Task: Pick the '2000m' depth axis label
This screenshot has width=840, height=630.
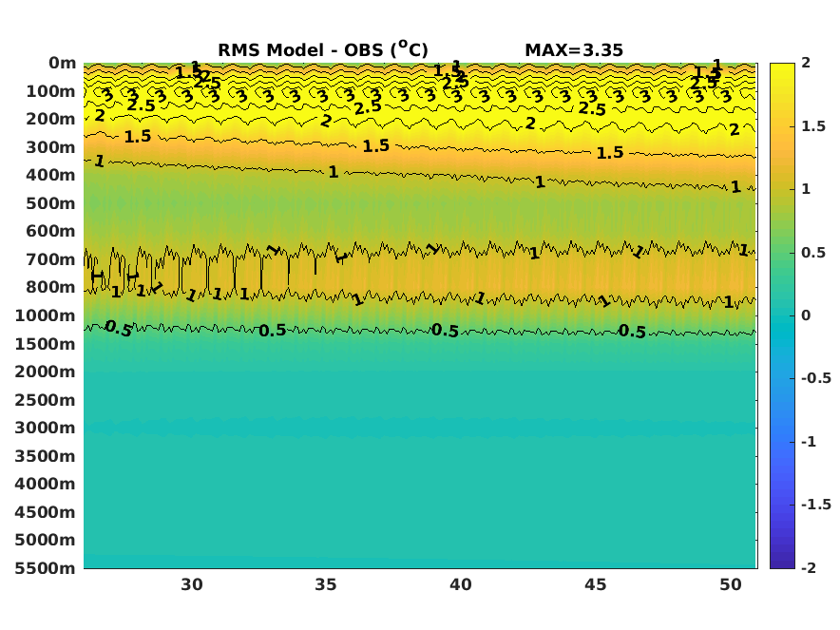Action: [45, 372]
